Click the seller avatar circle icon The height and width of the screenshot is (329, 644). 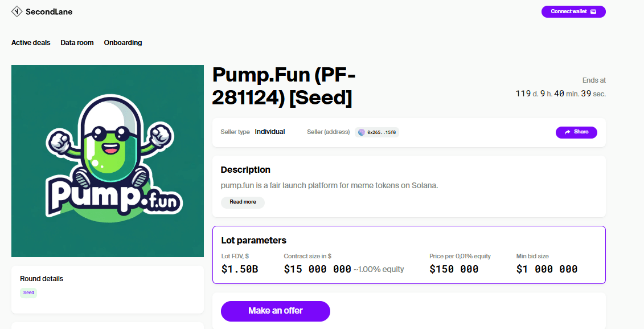362,132
